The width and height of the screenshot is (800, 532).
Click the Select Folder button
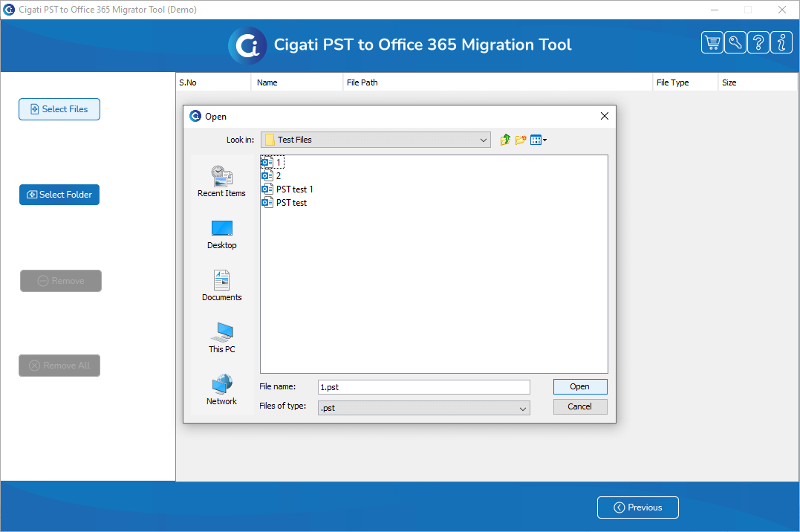click(59, 195)
